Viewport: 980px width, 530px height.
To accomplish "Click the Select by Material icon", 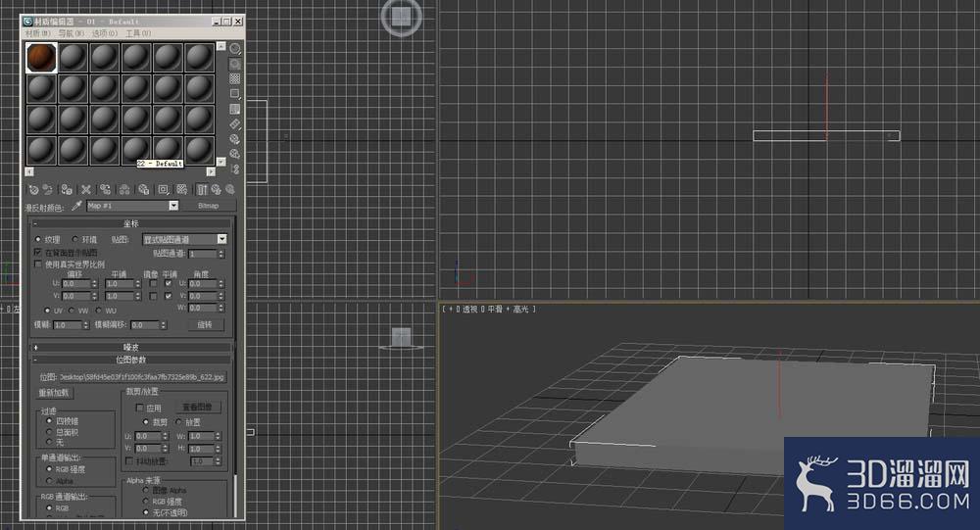I will (x=235, y=154).
